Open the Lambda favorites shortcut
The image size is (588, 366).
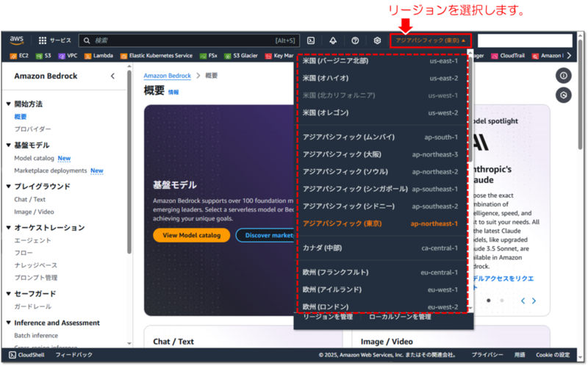coord(98,56)
